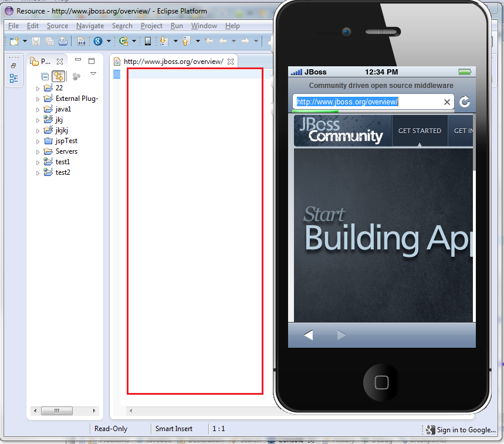Click GET STARTED link in JBoss page
Screen dimensions: 504x444
420,131
